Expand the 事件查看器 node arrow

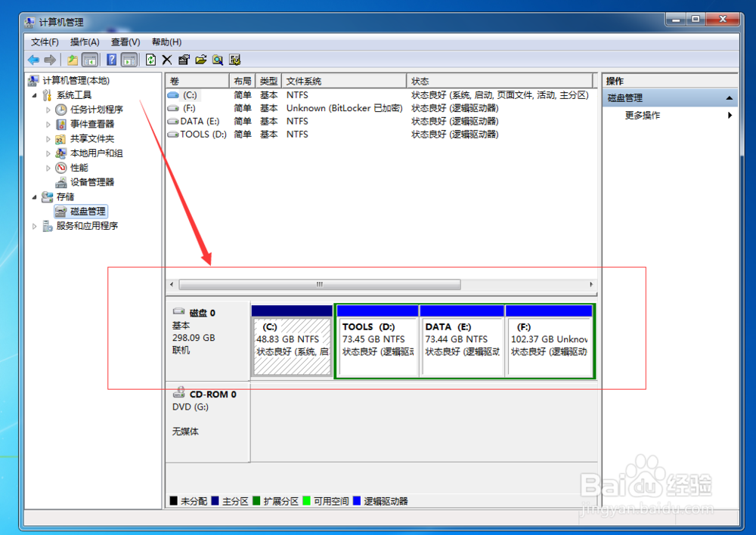click(x=48, y=125)
